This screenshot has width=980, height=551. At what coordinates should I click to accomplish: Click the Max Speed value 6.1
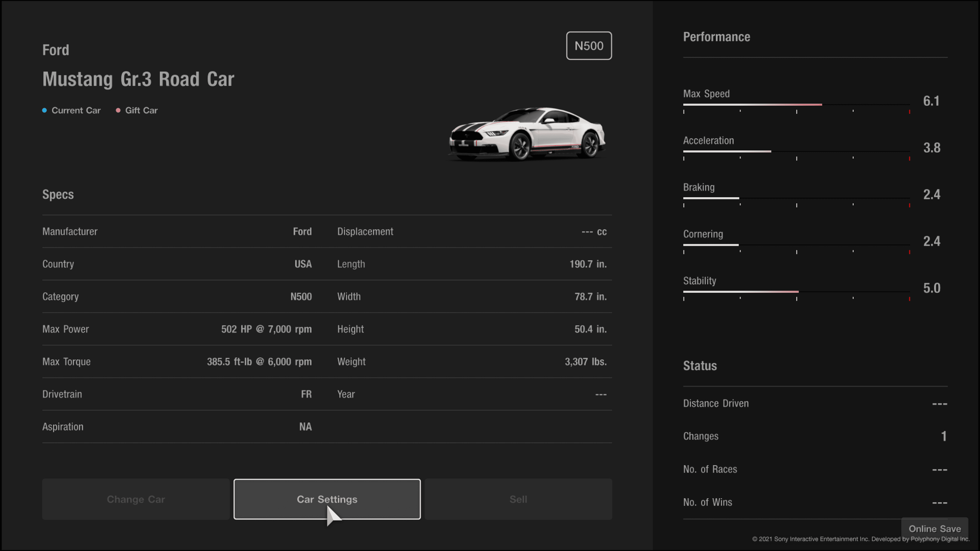pos(931,101)
